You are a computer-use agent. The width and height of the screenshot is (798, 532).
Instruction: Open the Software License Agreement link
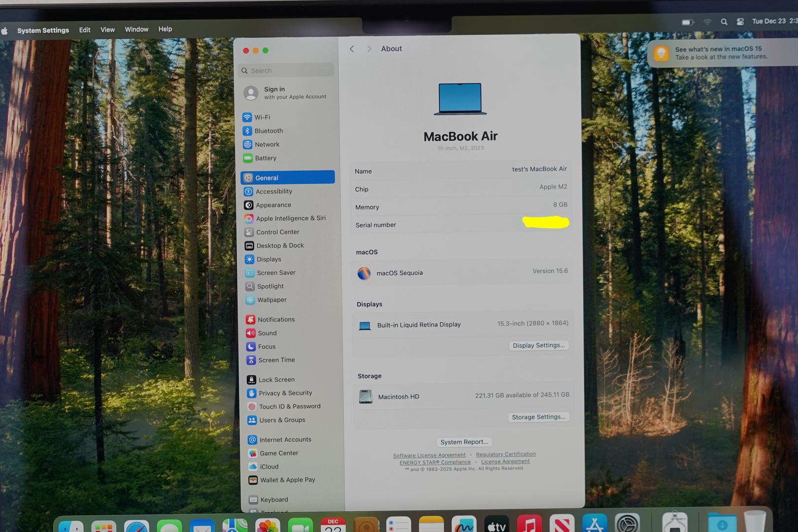(x=429, y=455)
